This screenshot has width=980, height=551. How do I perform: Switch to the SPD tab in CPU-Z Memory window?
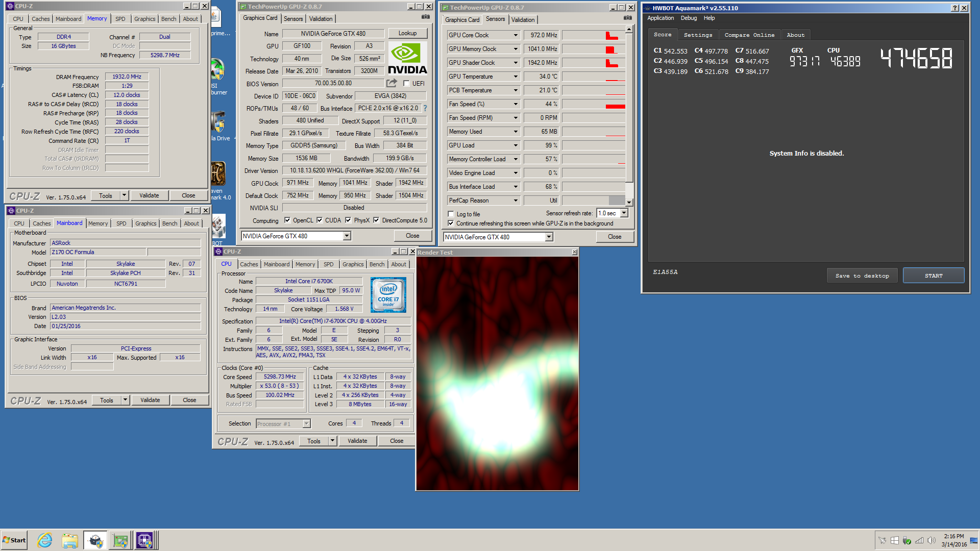tap(120, 19)
